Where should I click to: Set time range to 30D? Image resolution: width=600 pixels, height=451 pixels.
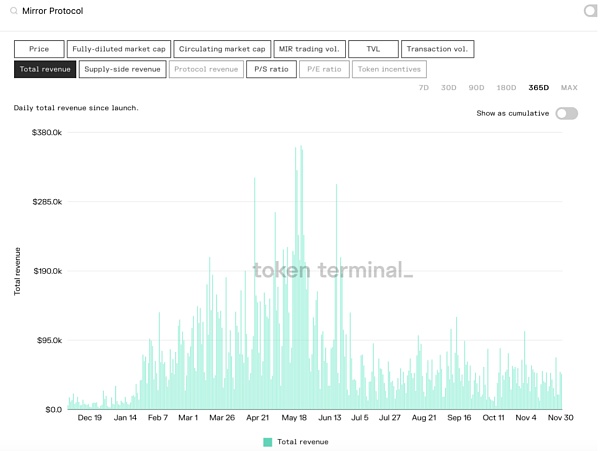point(448,88)
